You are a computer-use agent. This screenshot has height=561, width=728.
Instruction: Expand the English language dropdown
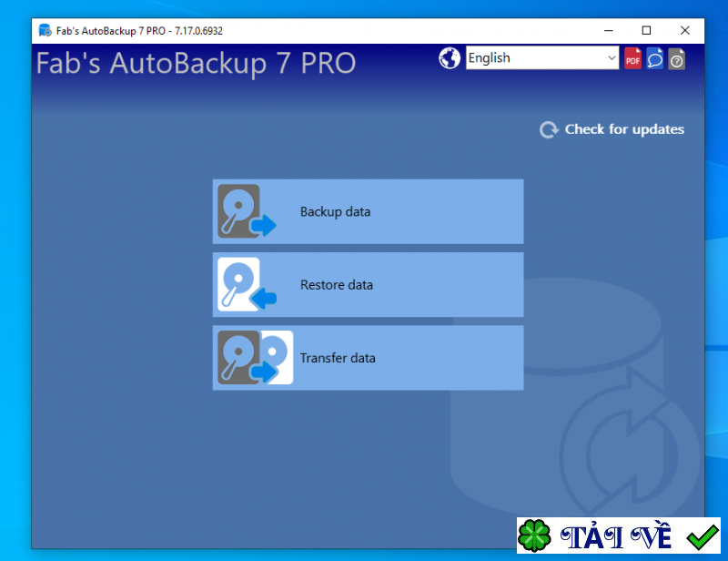(x=542, y=57)
